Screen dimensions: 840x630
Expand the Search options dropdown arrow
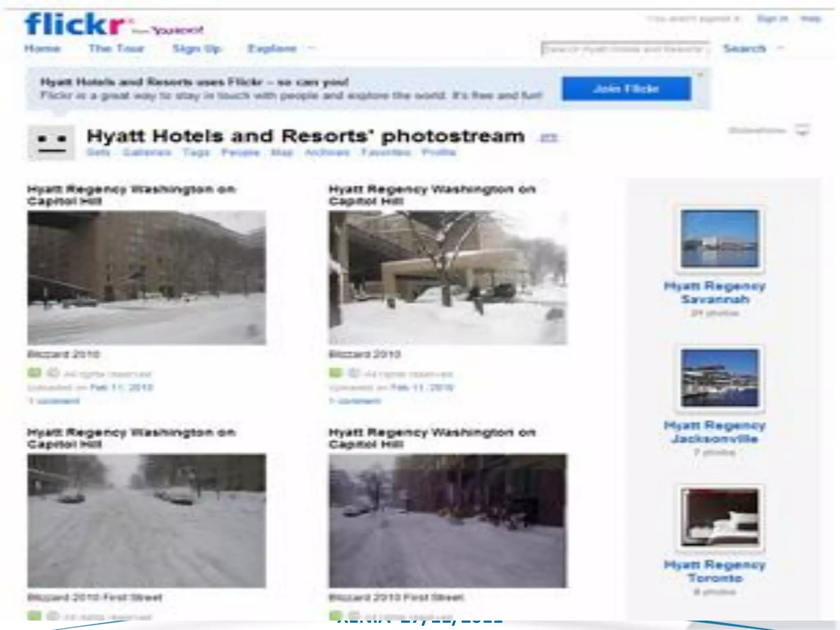(781, 48)
